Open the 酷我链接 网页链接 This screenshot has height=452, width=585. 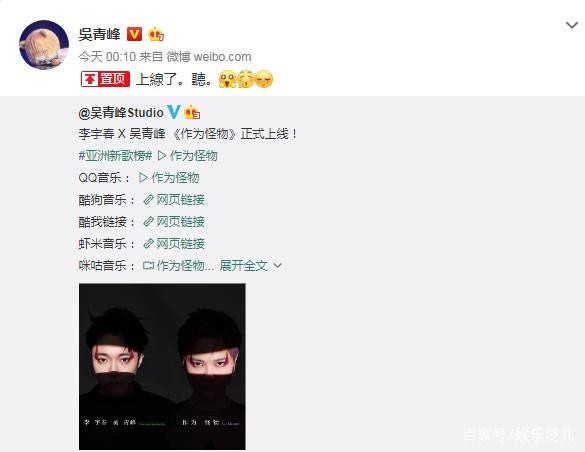click(174, 222)
